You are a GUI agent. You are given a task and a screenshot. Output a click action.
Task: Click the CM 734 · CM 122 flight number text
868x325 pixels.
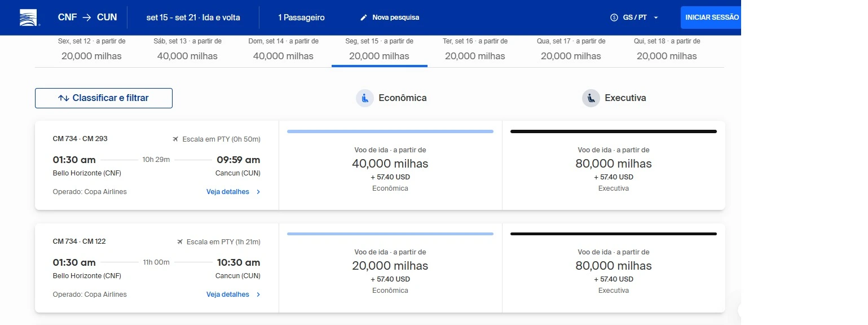(x=79, y=241)
